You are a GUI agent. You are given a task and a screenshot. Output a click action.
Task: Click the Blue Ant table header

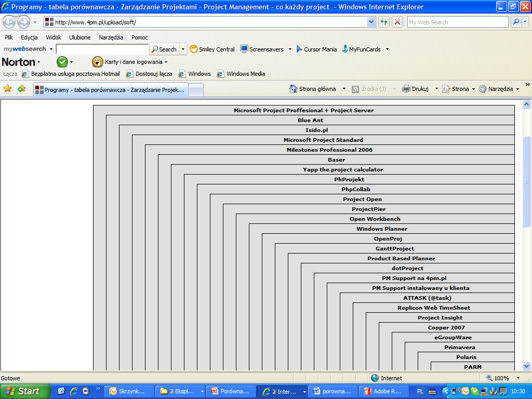pyautogui.click(x=311, y=120)
